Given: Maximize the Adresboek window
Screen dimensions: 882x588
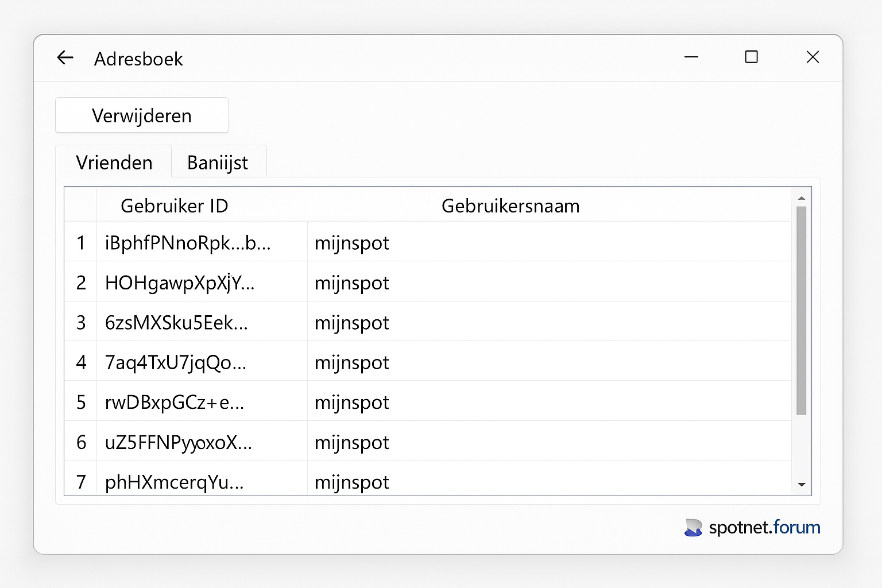Looking at the screenshot, I should pyautogui.click(x=751, y=57).
